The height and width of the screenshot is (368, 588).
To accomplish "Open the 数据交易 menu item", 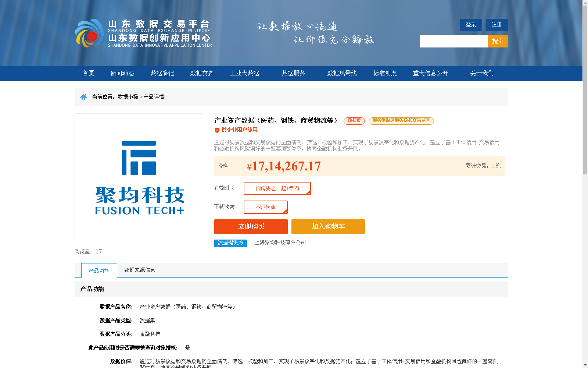I will pyautogui.click(x=202, y=73).
